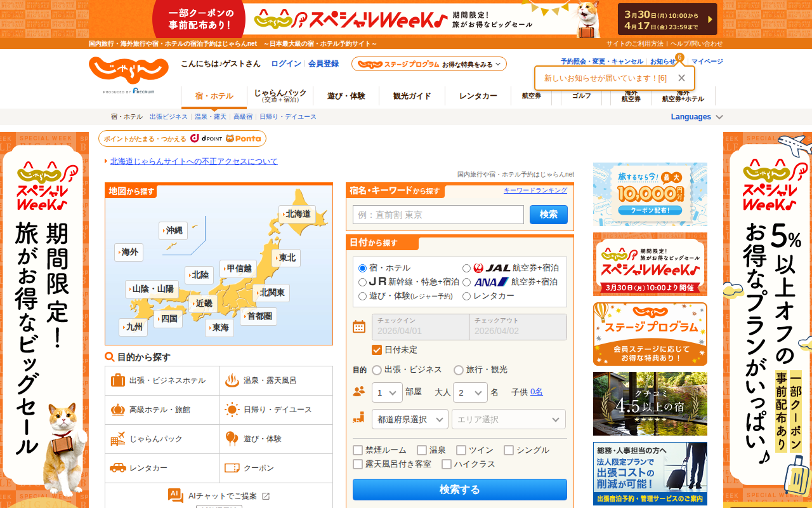This screenshot has height=508, width=812.
Task: Click the 検索 keyword search button
Action: point(549,215)
